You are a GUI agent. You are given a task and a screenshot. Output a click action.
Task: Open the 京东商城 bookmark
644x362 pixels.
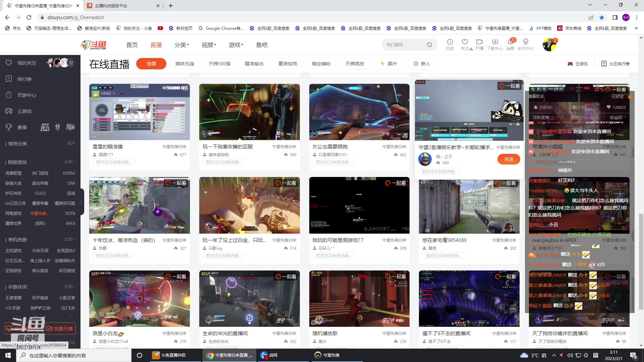pos(569,28)
